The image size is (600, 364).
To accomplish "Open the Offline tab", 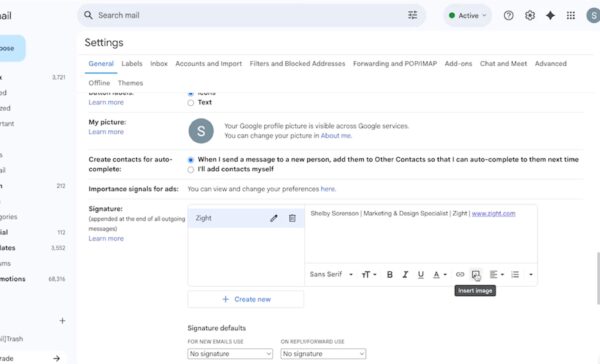I will coord(99,83).
